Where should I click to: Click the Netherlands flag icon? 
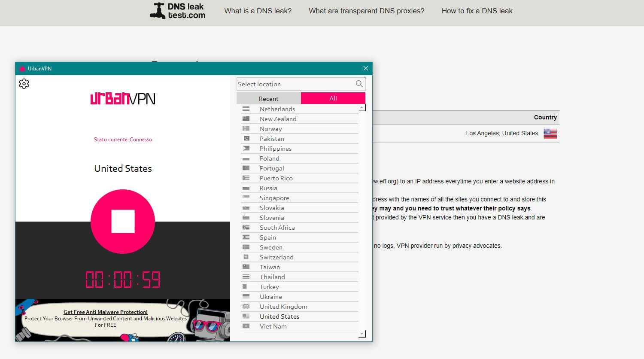(x=246, y=109)
